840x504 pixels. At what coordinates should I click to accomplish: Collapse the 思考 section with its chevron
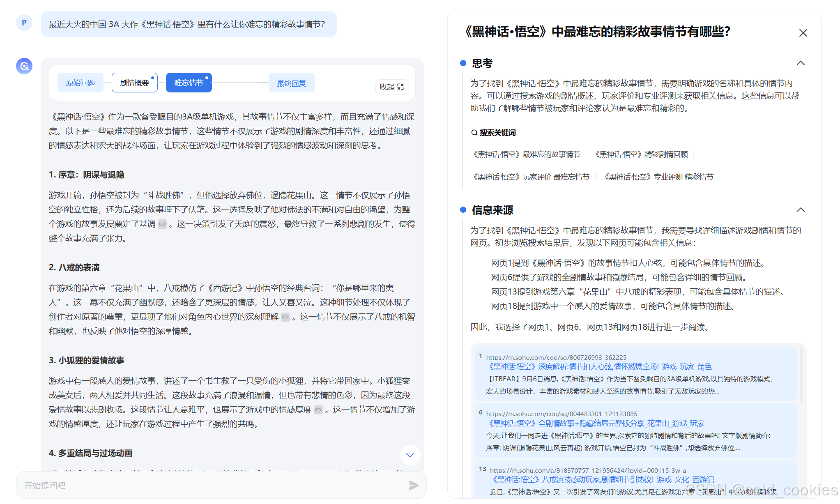point(800,63)
